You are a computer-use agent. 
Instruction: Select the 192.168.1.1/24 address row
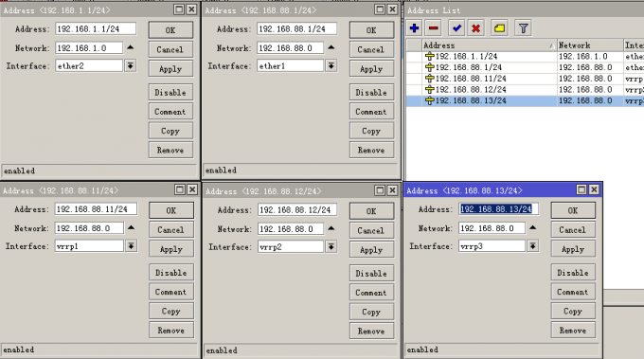(525, 56)
